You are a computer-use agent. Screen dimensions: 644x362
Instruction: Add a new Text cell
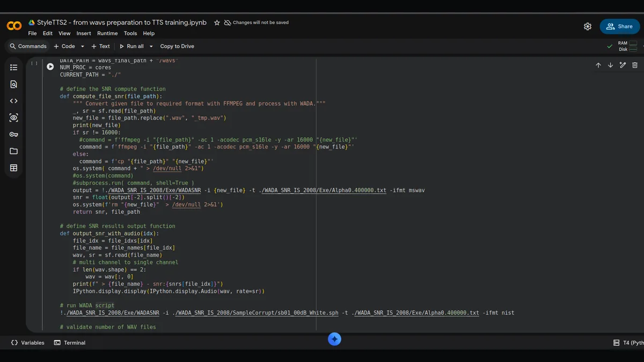click(x=100, y=46)
